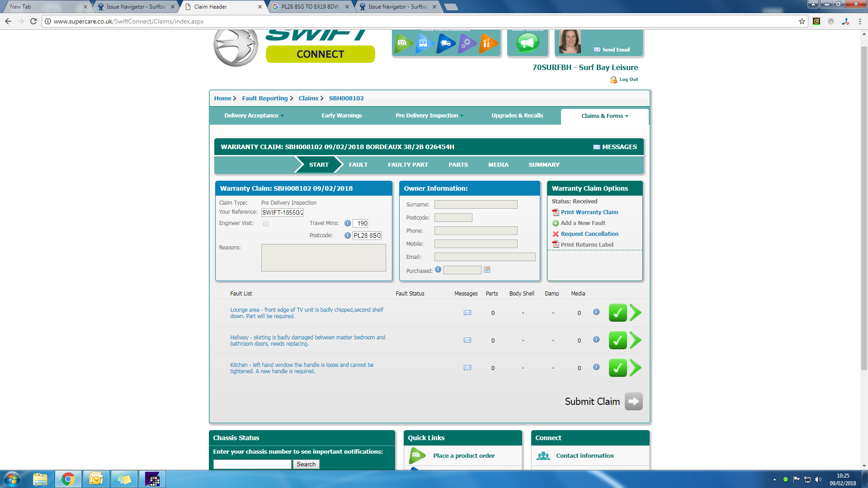868x488 pixels.
Task: Click the Print Warranty Claim link
Action: [589, 212]
